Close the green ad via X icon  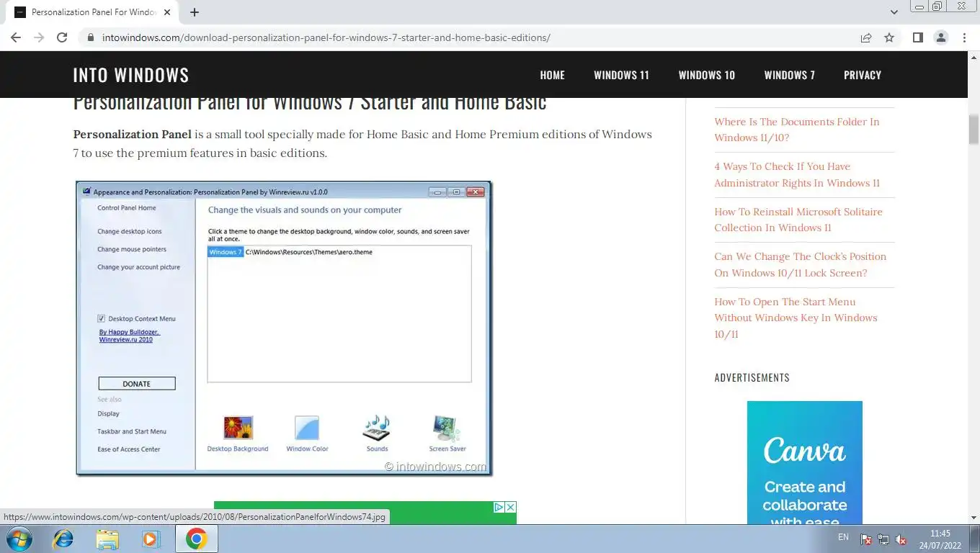pyautogui.click(x=510, y=507)
